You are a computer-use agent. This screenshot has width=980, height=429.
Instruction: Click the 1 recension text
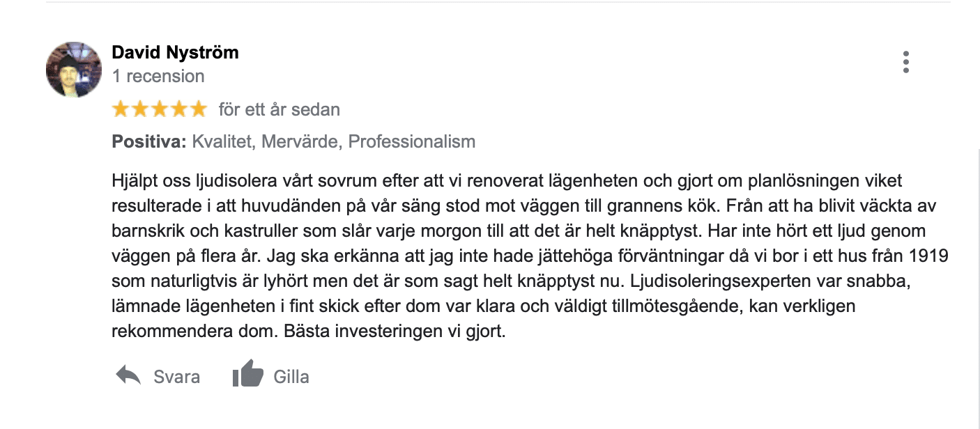coord(158,76)
